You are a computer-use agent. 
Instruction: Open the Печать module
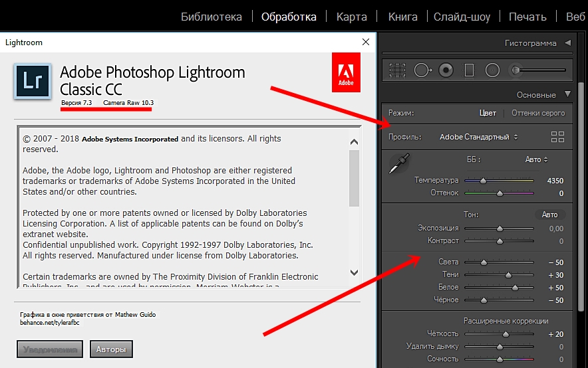point(527,17)
